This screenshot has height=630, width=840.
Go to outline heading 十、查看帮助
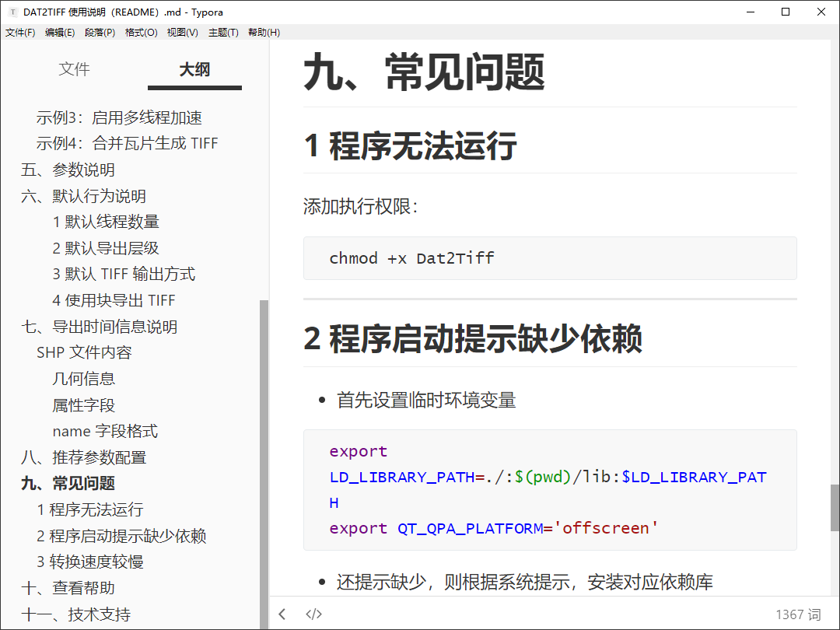tap(68, 588)
